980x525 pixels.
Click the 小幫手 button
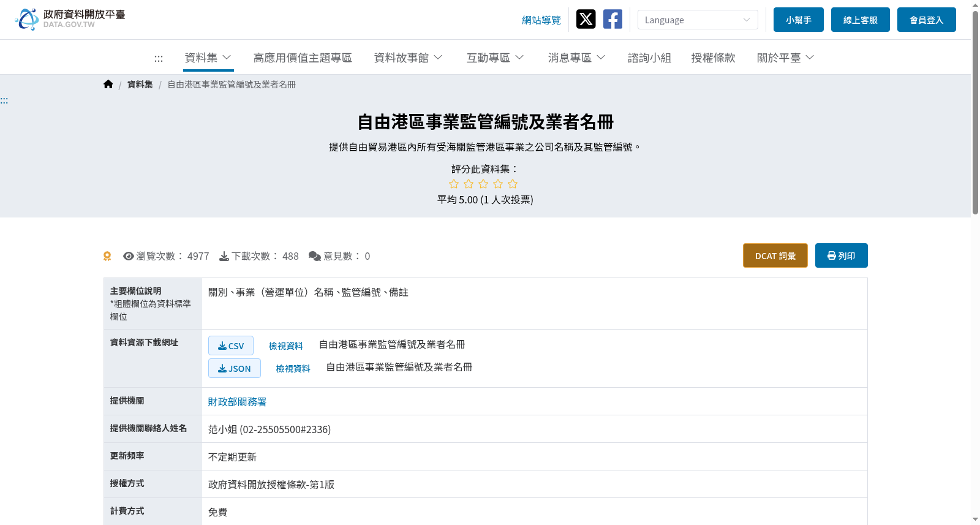click(799, 20)
